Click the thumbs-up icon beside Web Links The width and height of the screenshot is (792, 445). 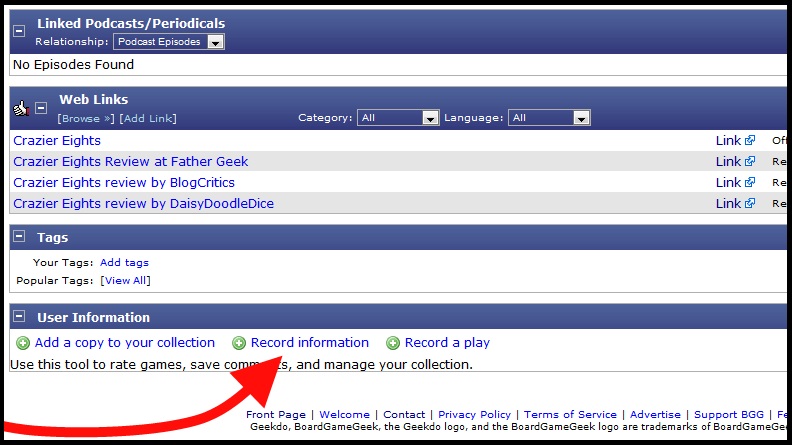pyautogui.click(x=20, y=108)
